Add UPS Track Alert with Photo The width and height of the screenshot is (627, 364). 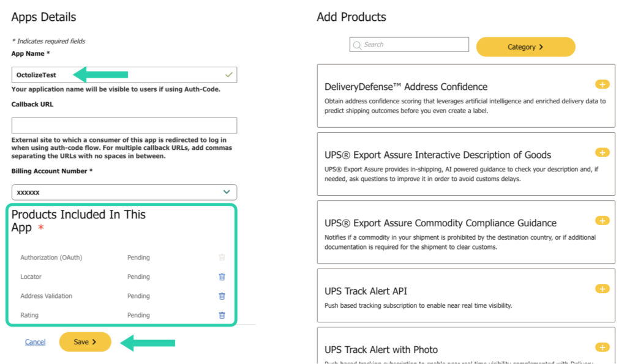click(x=602, y=347)
